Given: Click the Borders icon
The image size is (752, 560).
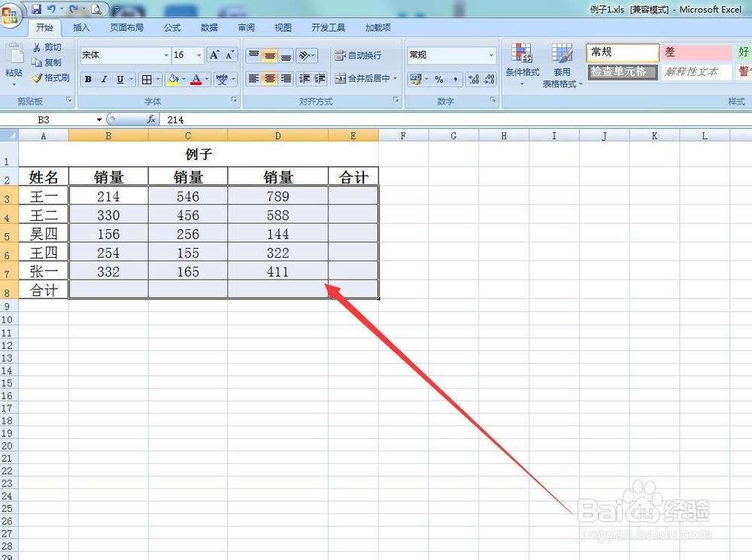Looking at the screenshot, I should (x=147, y=79).
